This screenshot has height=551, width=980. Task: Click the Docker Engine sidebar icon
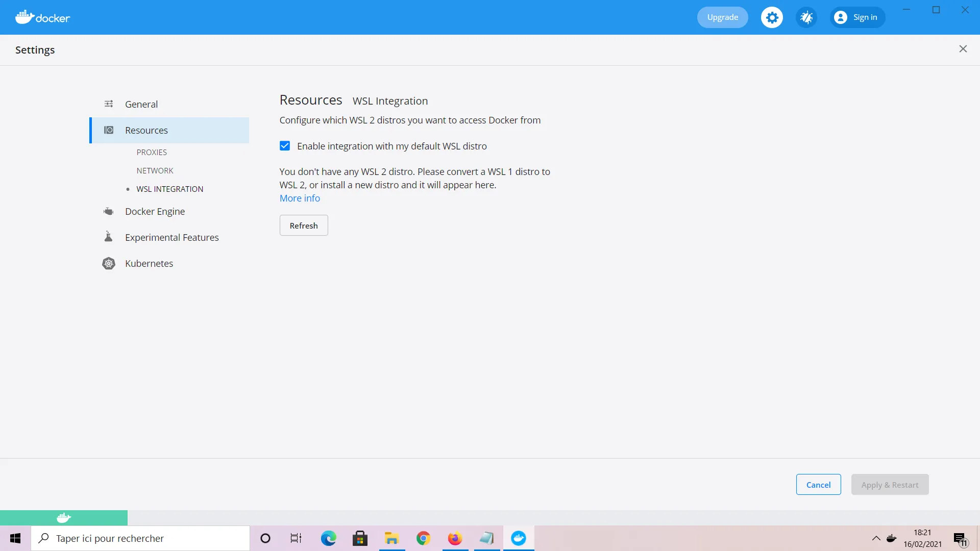(108, 211)
